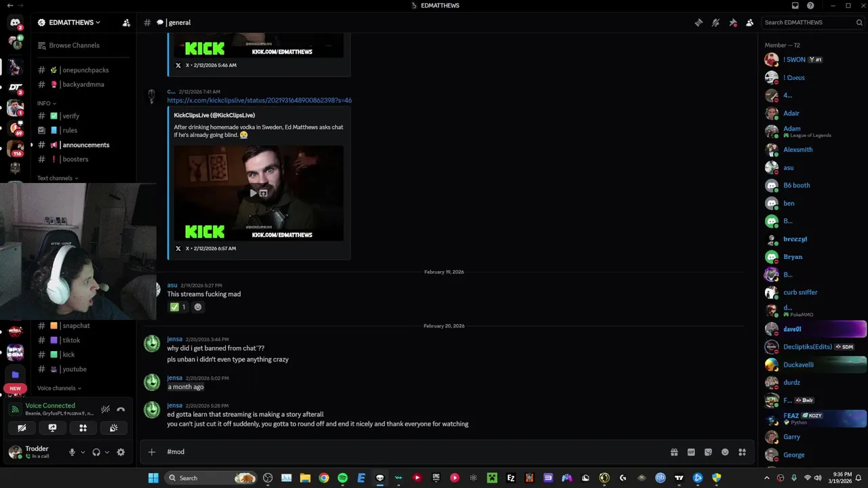Screen dimensions: 868x488
Task: Open the GIF picker
Action: pyautogui.click(x=691, y=452)
